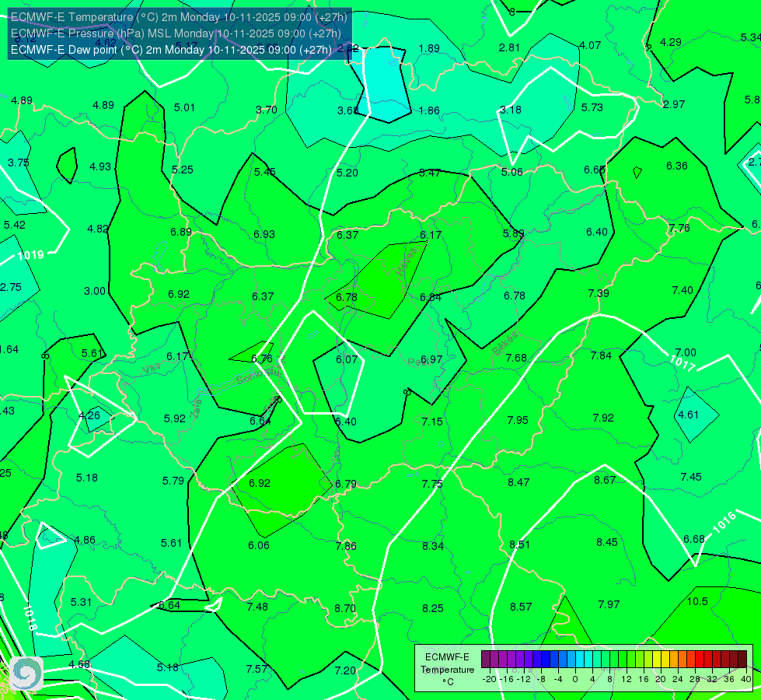Image resolution: width=761 pixels, height=700 pixels.
Task: Click the 6.36 temperature value
Action: click(677, 166)
